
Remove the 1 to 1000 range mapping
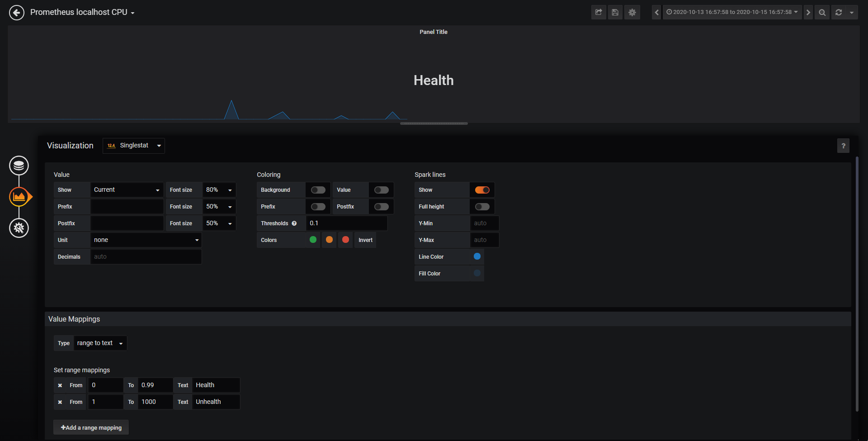(60, 402)
